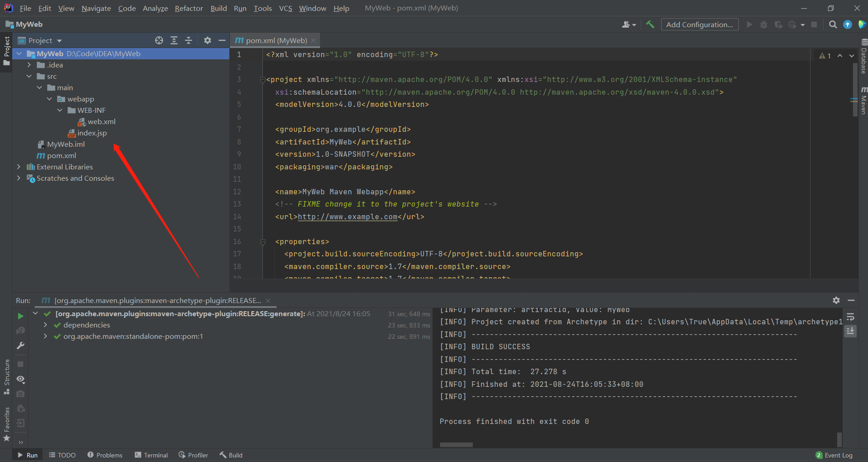This screenshot has width=868, height=462.
Task: Open Maven run configuration settings wrench icon
Action: pyautogui.click(x=20, y=346)
